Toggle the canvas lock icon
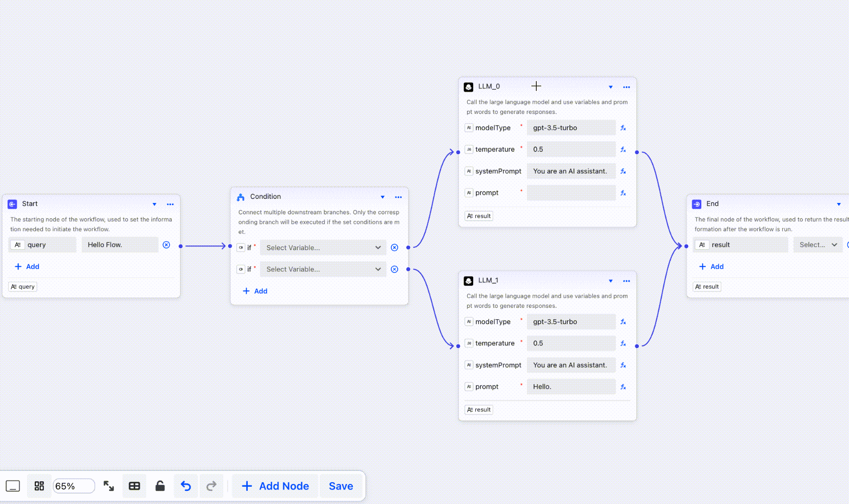Image resolution: width=849 pixels, height=504 pixels. coord(160,486)
